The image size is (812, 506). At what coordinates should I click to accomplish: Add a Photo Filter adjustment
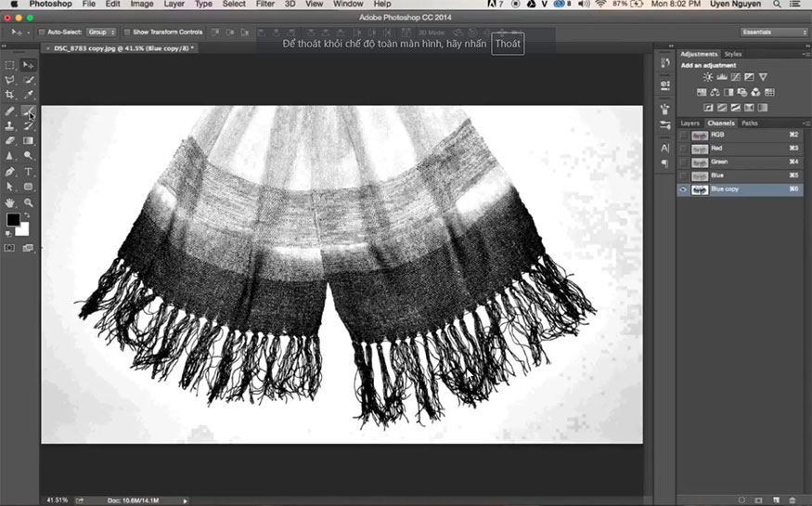(x=742, y=93)
